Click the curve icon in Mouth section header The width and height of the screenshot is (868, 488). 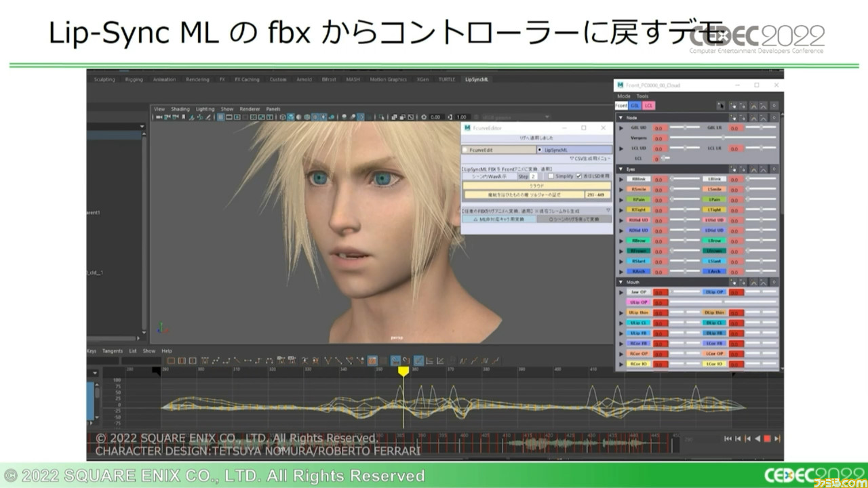[753, 282]
